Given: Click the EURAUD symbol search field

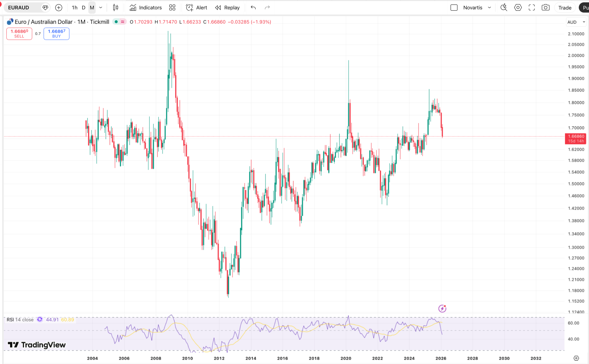Looking at the screenshot, I should click(x=23, y=8).
